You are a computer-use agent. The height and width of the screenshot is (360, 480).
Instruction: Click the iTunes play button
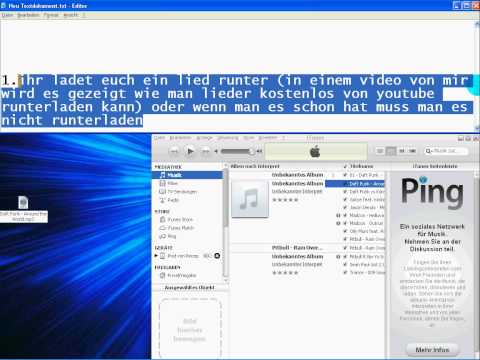click(190, 151)
